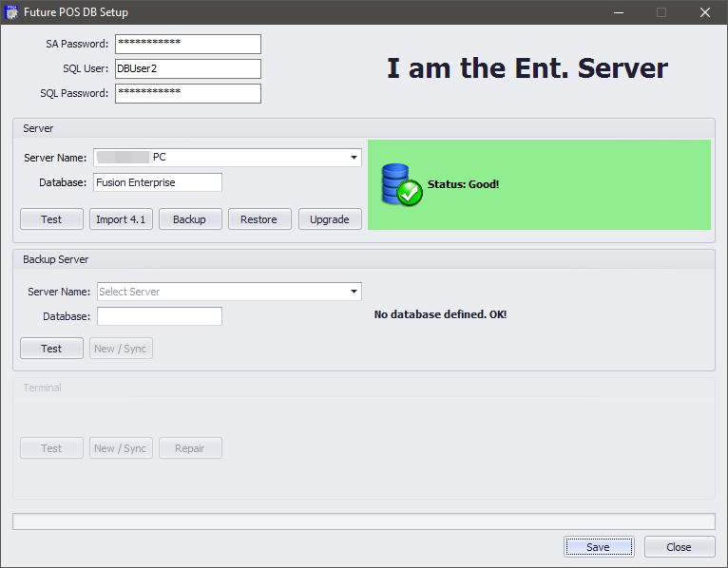Click the Fusion Enterprise database field

(158, 182)
